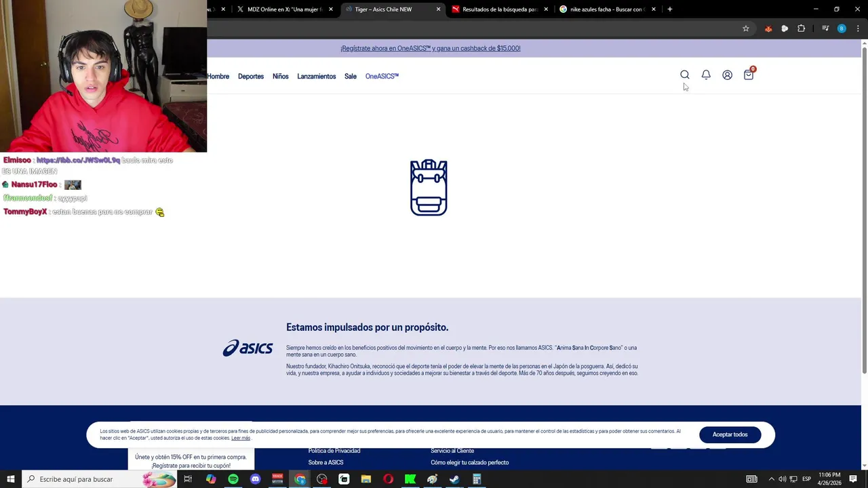Open the OneASICS™ menu item
Image resolution: width=868 pixels, height=488 pixels.
[x=382, y=77]
